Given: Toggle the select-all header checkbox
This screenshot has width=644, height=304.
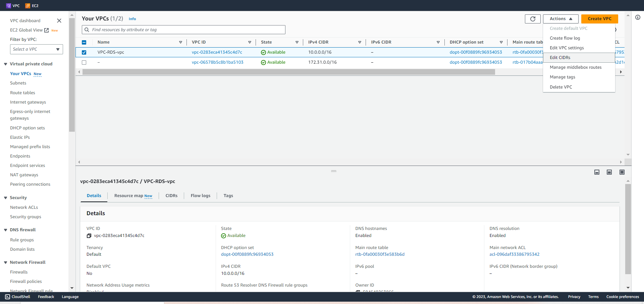Looking at the screenshot, I should pyautogui.click(x=84, y=42).
